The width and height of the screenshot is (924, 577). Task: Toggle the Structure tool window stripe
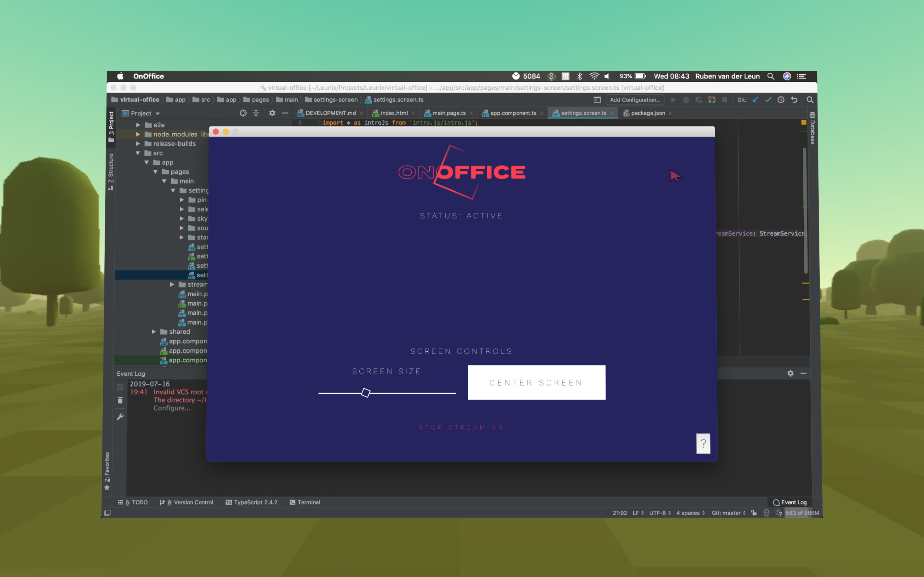click(111, 171)
